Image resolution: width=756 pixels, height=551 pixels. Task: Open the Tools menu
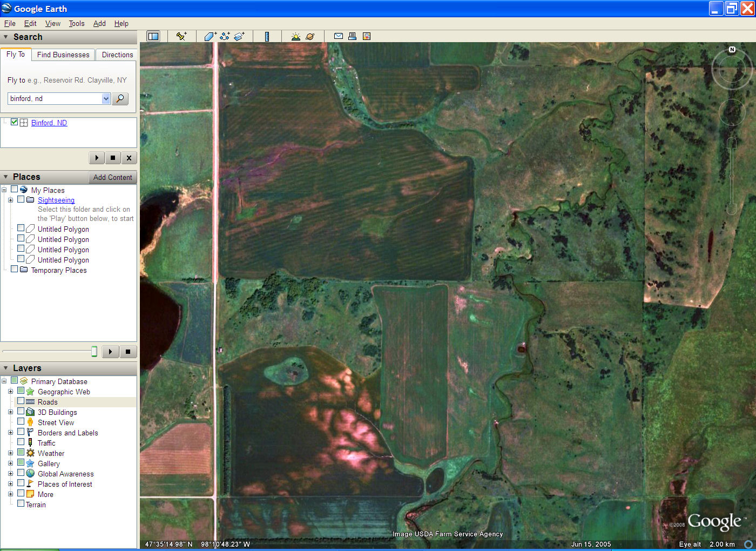(77, 23)
